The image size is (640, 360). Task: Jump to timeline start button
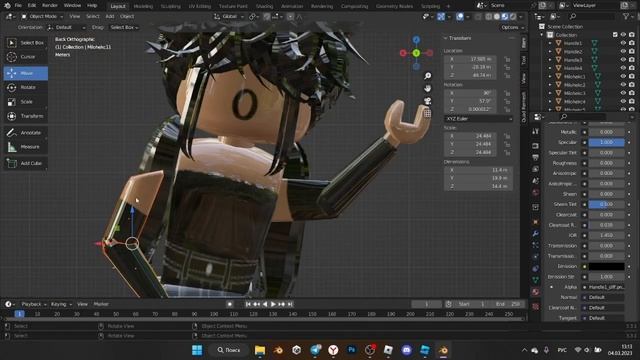(248, 304)
